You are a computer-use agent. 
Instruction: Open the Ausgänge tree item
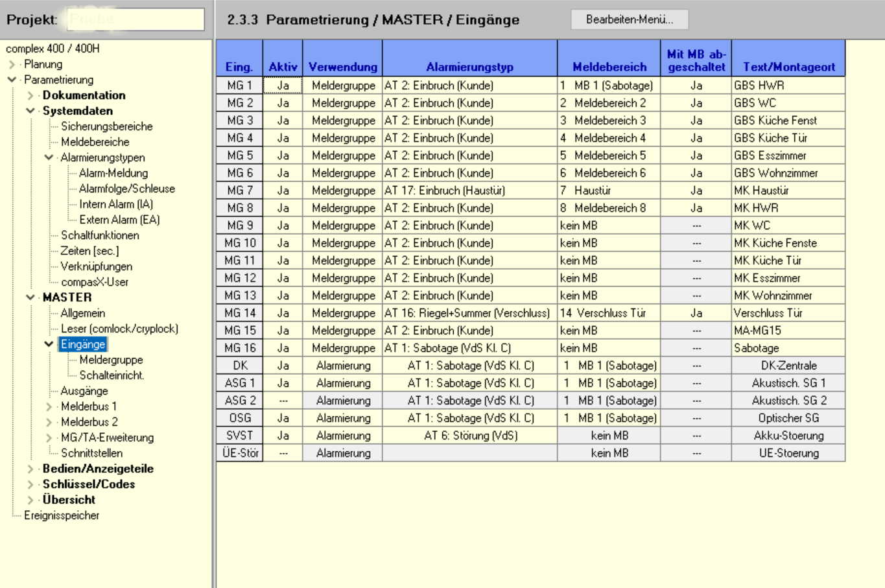click(84, 391)
